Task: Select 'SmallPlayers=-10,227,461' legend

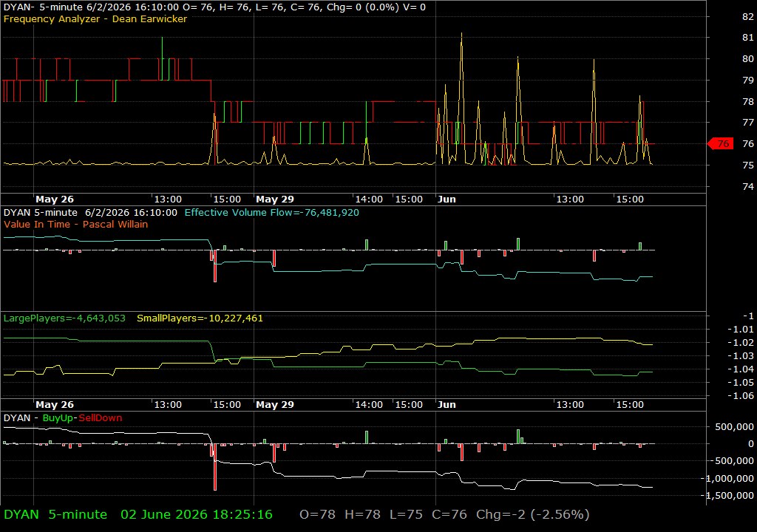Action: pos(200,318)
